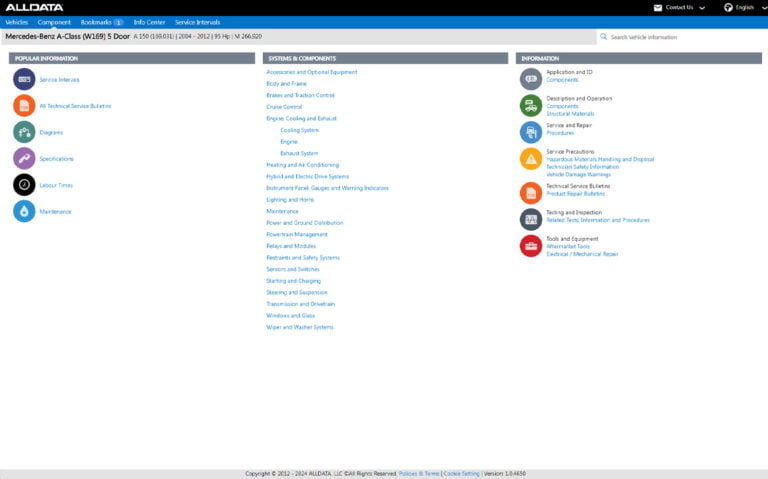Screen dimensions: 768x479
Task: Select the Application and ID grey icon
Action: [531, 79]
